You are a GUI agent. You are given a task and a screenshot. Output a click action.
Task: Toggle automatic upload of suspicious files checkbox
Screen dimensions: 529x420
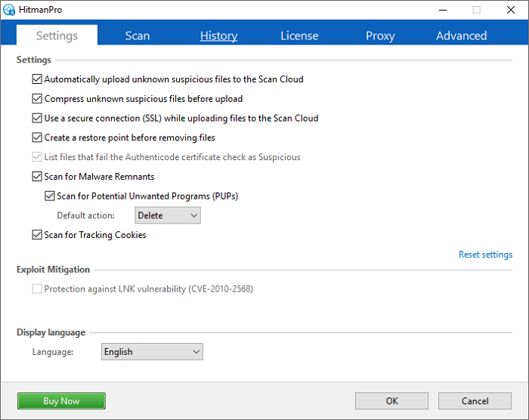(x=37, y=79)
